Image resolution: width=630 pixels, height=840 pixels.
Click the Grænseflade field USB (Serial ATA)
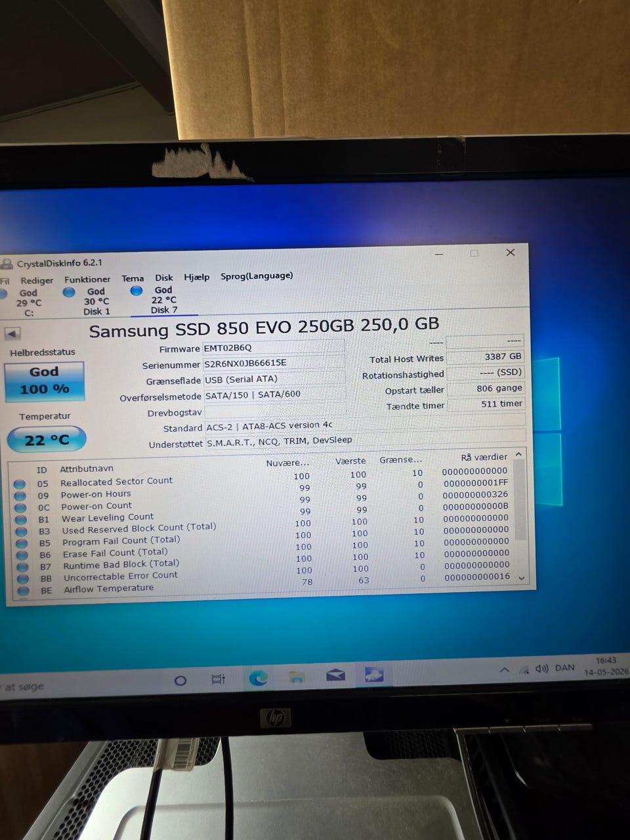[x=274, y=379]
